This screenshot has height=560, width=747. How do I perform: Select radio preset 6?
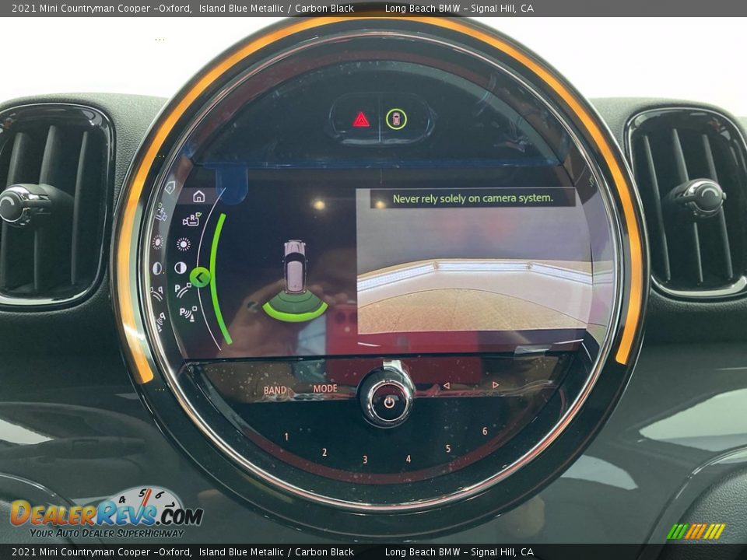(x=485, y=431)
